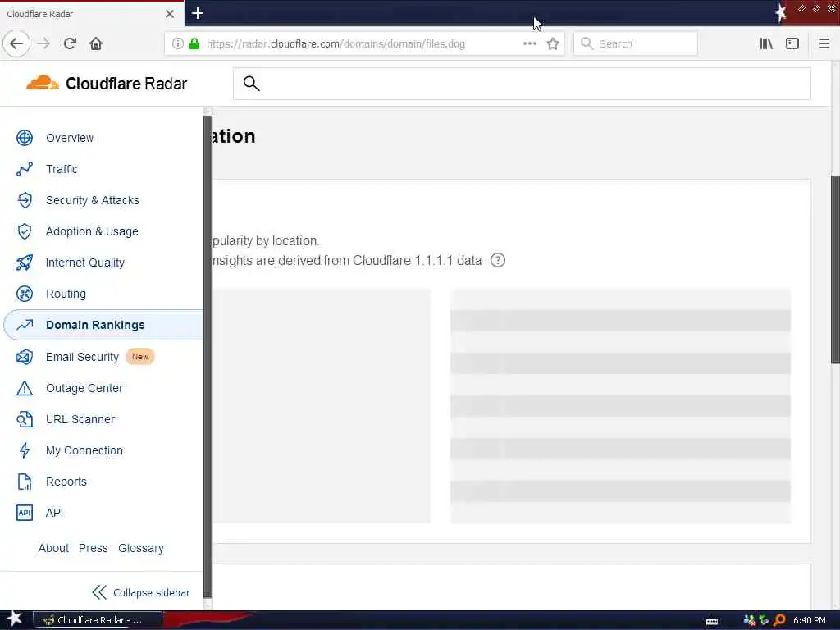Click the Adoption & Usage shield-check icon
The height and width of the screenshot is (630, 840).
coord(25,231)
